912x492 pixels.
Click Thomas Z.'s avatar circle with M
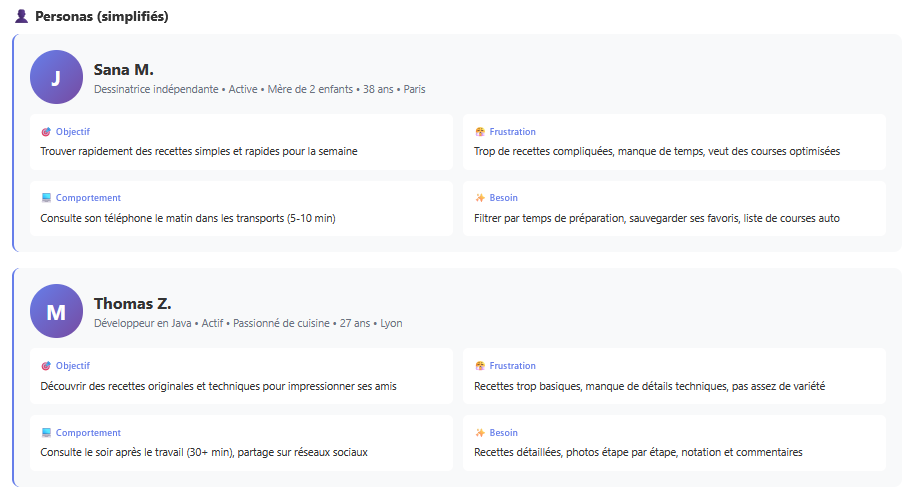point(56,311)
